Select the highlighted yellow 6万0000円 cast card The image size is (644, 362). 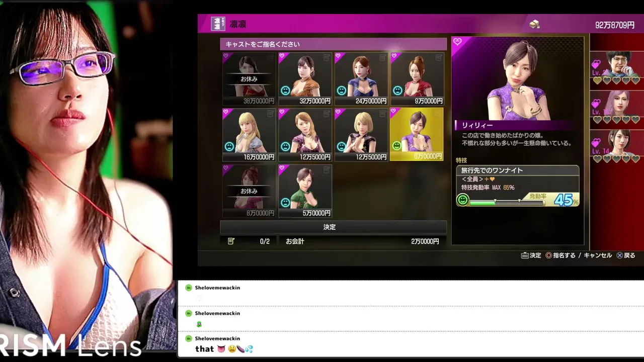click(417, 135)
